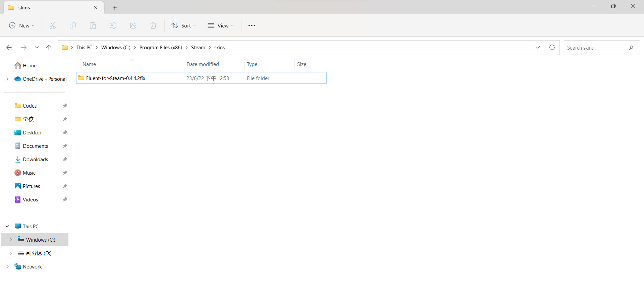This screenshot has height=306, width=644.
Task: Open the Downloads folder from sidebar
Action: [35, 159]
